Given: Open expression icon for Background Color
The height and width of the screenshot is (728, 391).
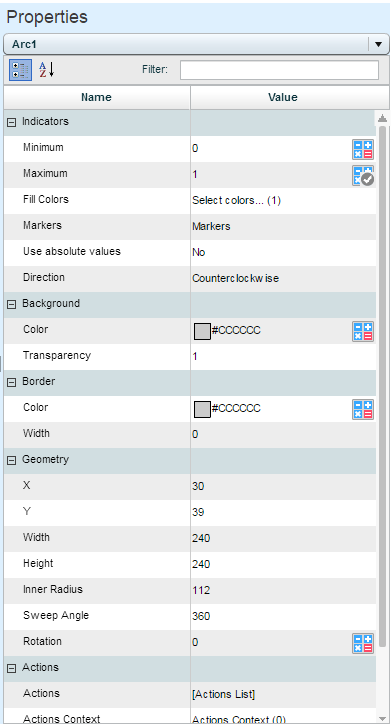Looking at the screenshot, I should [x=362, y=332].
